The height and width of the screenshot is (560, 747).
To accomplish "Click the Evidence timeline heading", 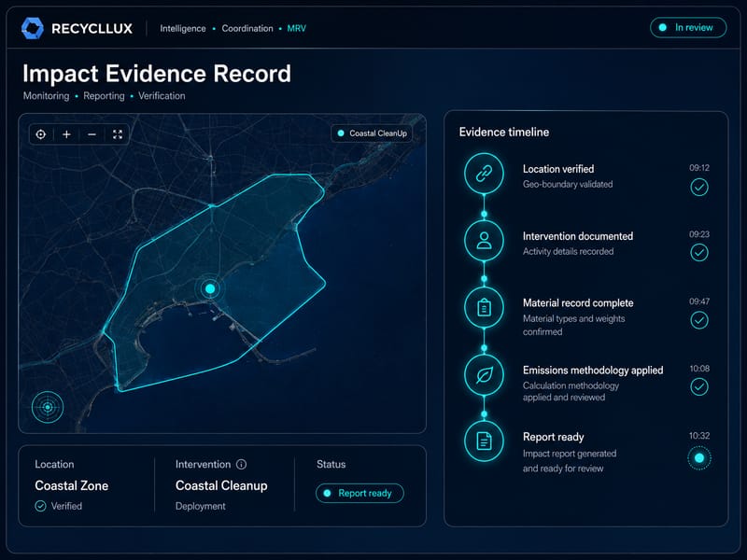I will pyautogui.click(x=504, y=132).
